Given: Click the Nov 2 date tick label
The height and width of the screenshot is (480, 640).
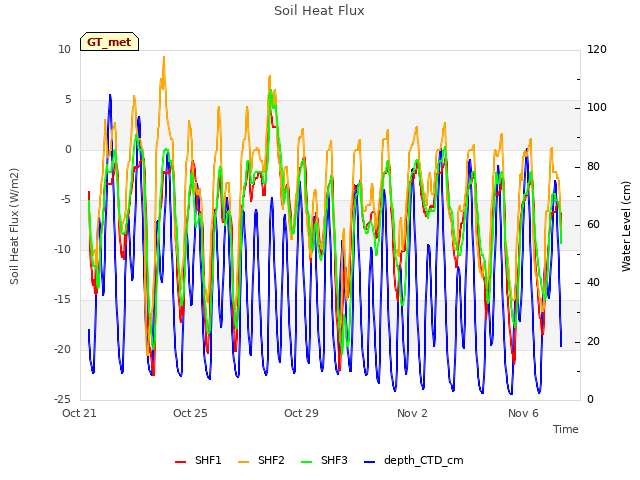Looking at the screenshot, I should pos(412,413).
